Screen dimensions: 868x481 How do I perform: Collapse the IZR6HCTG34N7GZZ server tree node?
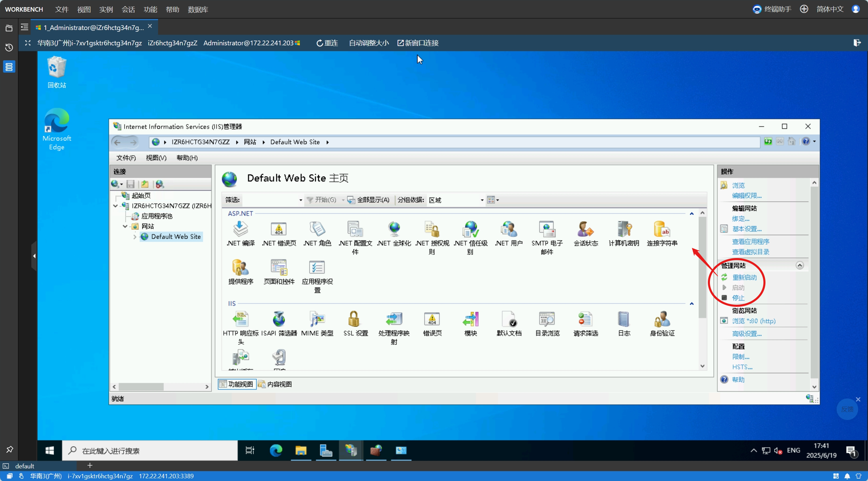(115, 206)
